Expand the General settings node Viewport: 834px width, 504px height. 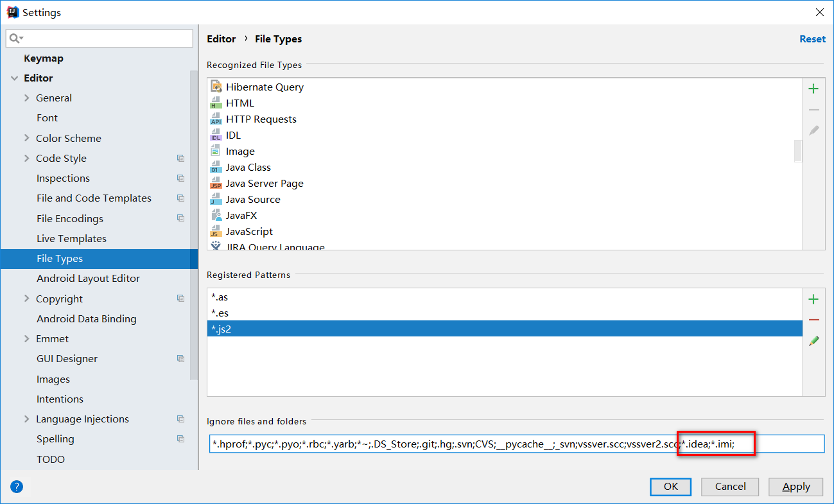click(26, 98)
